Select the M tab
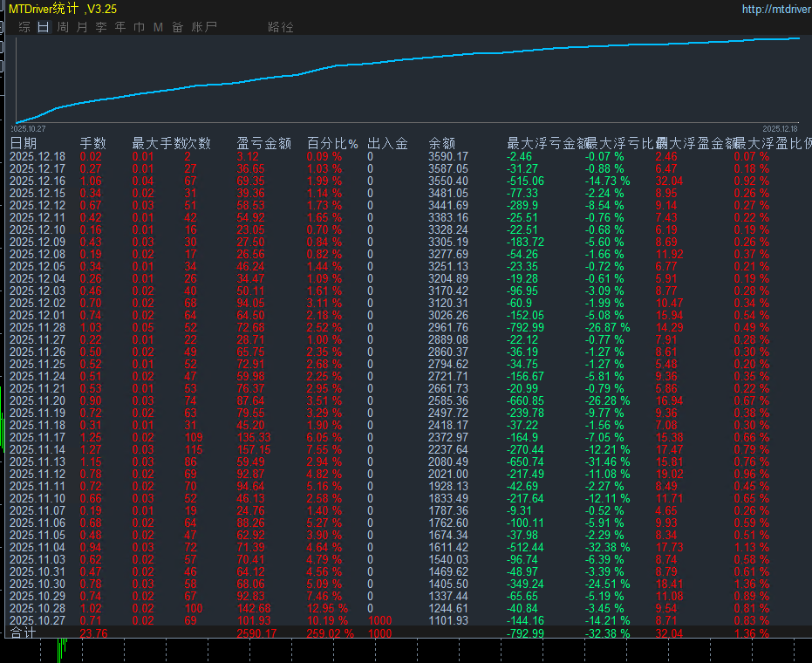 coord(158,27)
